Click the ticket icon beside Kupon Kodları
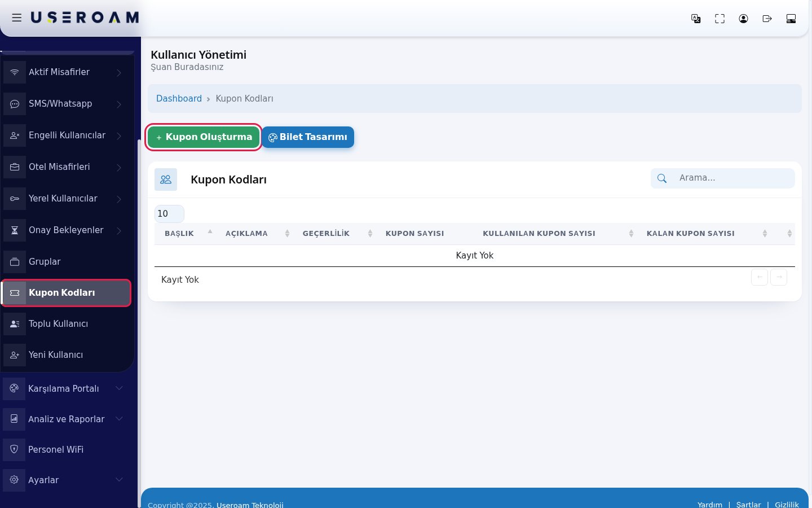 point(15,293)
